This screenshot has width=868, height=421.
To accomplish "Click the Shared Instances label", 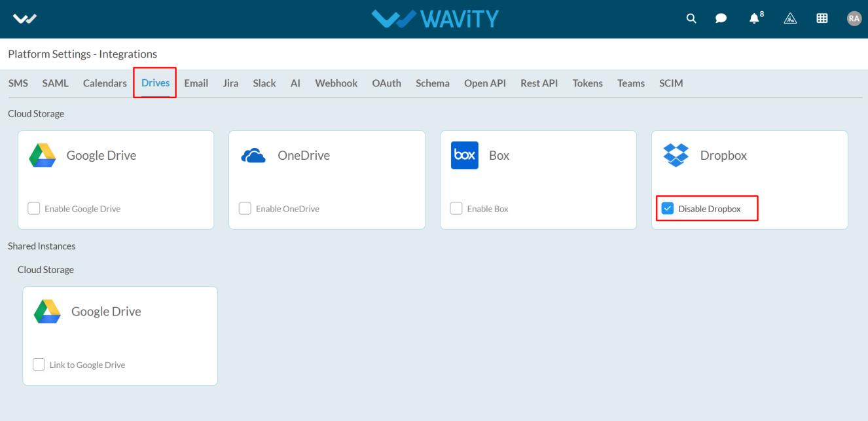I will [x=42, y=246].
